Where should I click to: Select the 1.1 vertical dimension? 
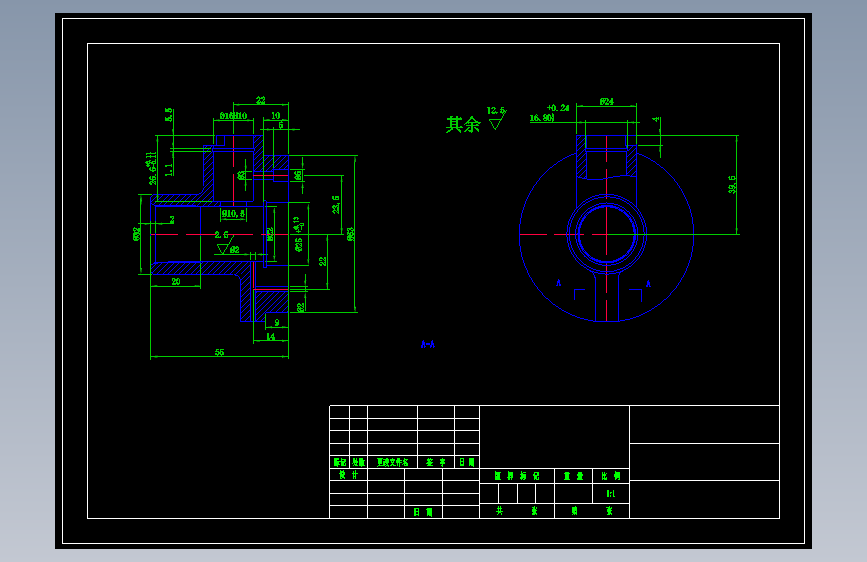[169, 169]
